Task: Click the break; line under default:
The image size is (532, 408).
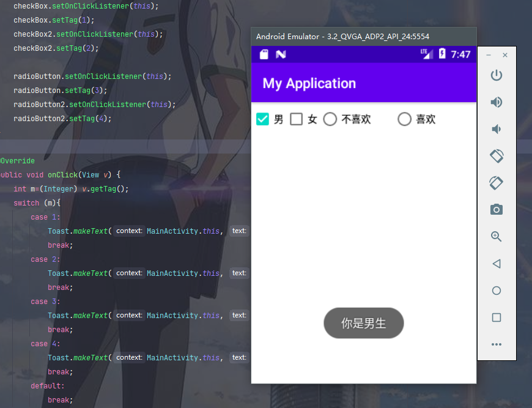Action: tap(60, 400)
